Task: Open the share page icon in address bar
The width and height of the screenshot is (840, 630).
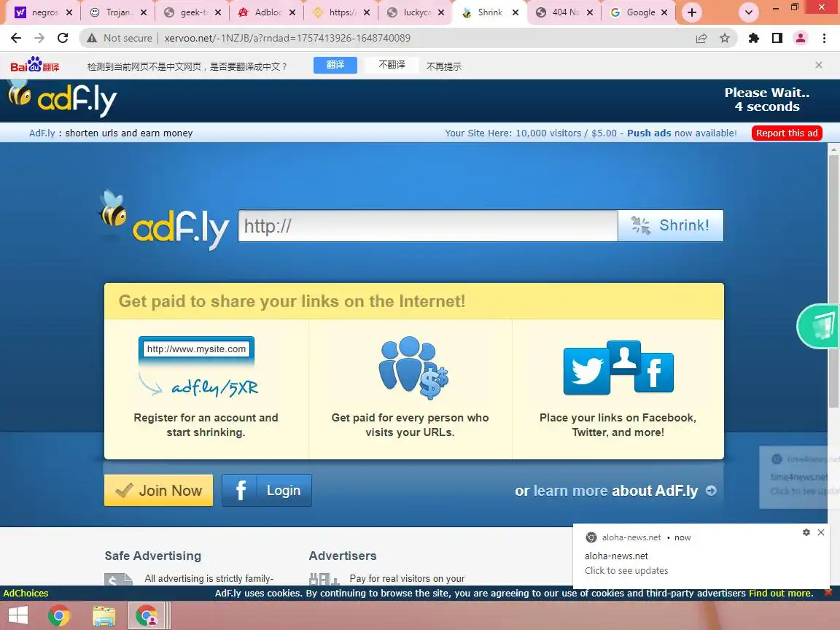Action: (x=701, y=38)
